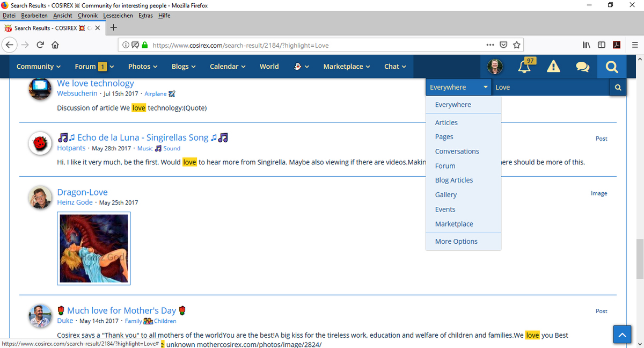Select Forum in search scope list
The height and width of the screenshot is (348, 644).
(x=463, y=166)
